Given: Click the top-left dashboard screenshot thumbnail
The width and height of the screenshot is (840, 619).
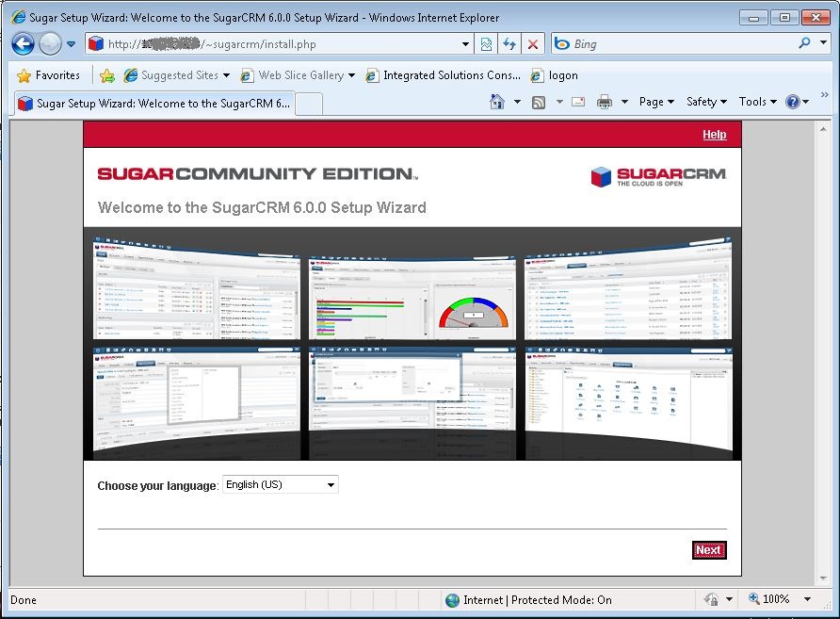Looking at the screenshot, I should 197,287.
